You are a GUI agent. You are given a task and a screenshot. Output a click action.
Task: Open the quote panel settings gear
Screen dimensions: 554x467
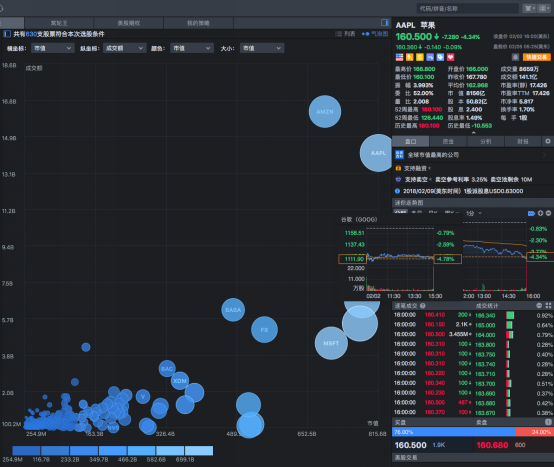[548, 141]
